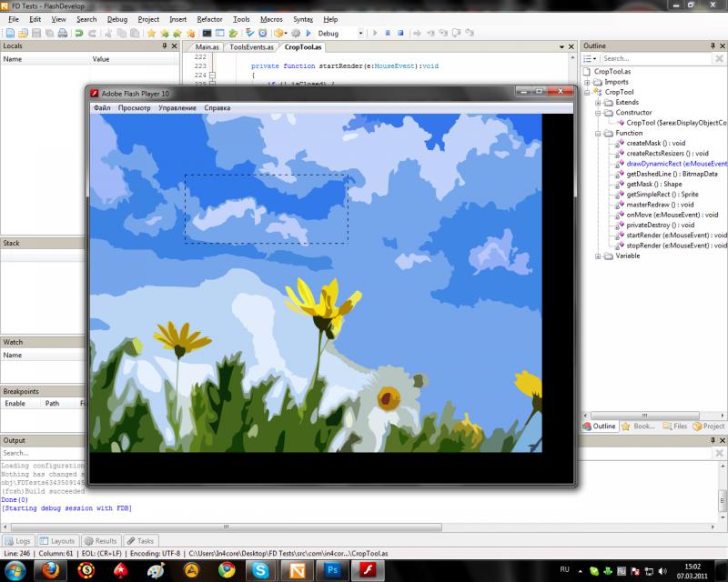
Task: Switch to the Project panel tab
Action: click(709, 426)
